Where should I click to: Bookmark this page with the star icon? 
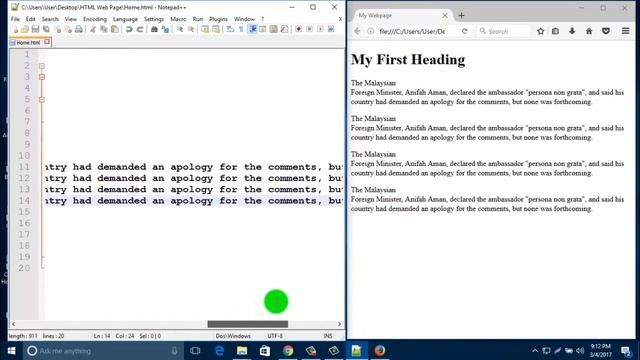point(540,31)
